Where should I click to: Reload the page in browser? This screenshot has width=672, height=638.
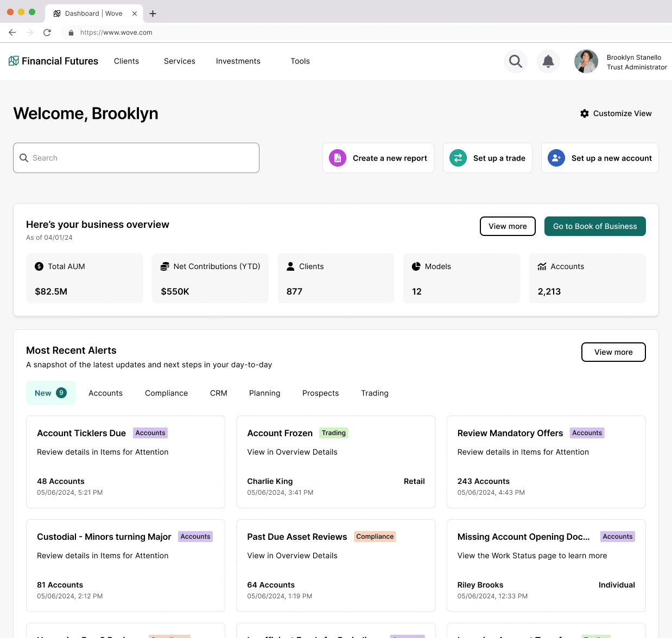coord(47,33)
